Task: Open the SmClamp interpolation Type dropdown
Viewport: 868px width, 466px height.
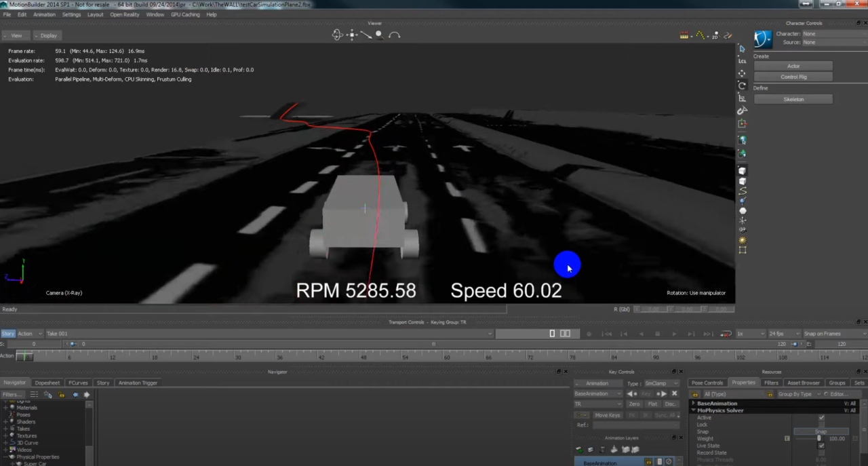Action: pos(662,383)
